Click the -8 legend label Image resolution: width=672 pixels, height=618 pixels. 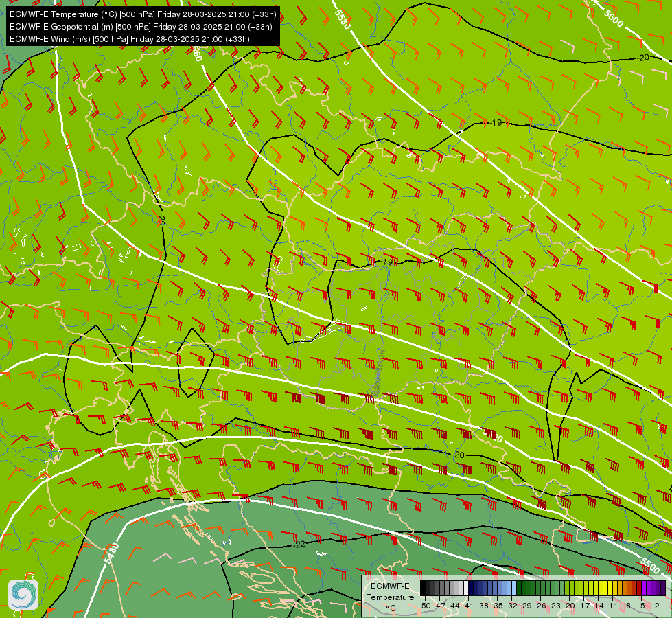click(x=627, y=606)
